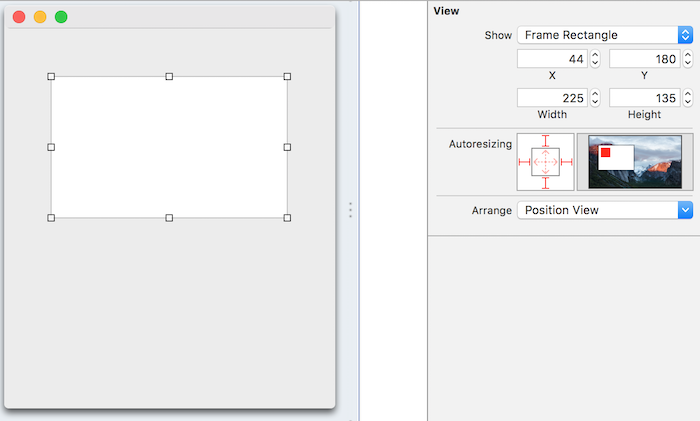Screen dimensions: 700x421
Task: Click the top-center resize handle of the view
Action: 169,76
